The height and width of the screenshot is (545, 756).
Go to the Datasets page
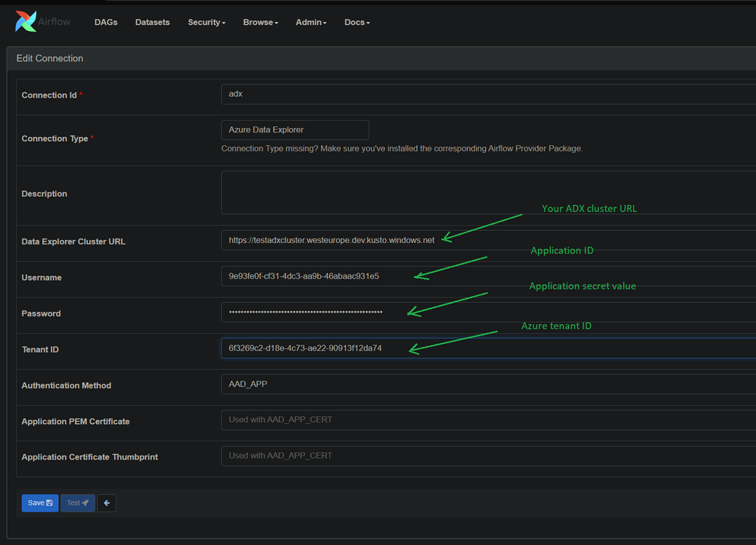point(152,23)
